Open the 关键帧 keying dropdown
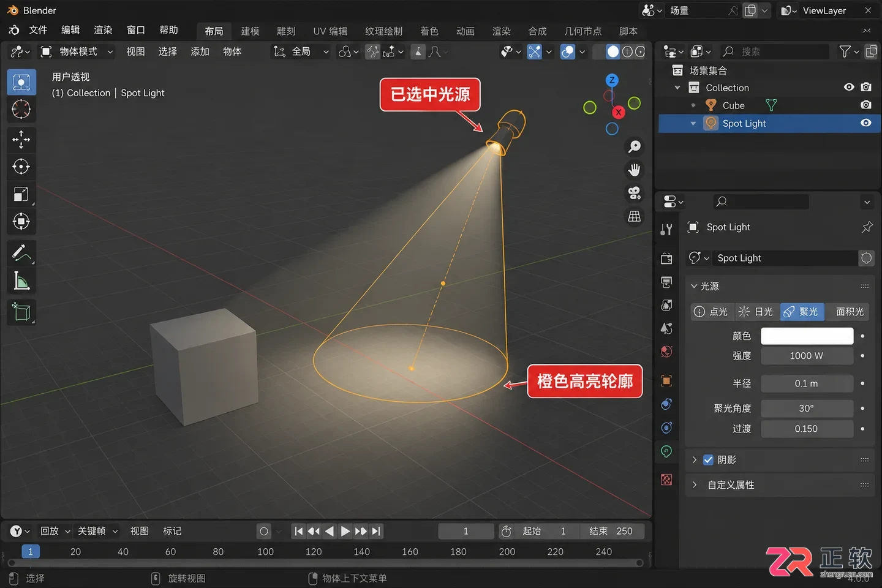 (x=97, y=531)
